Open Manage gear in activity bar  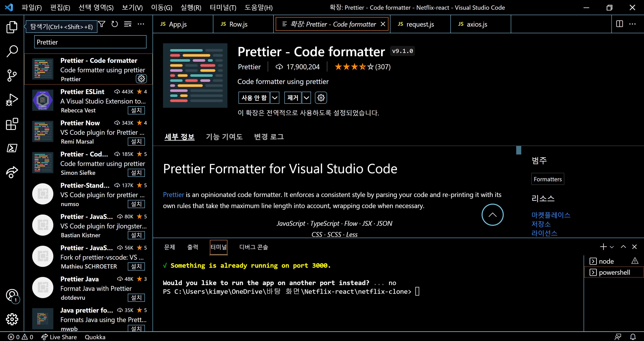[x=12, y=319]
